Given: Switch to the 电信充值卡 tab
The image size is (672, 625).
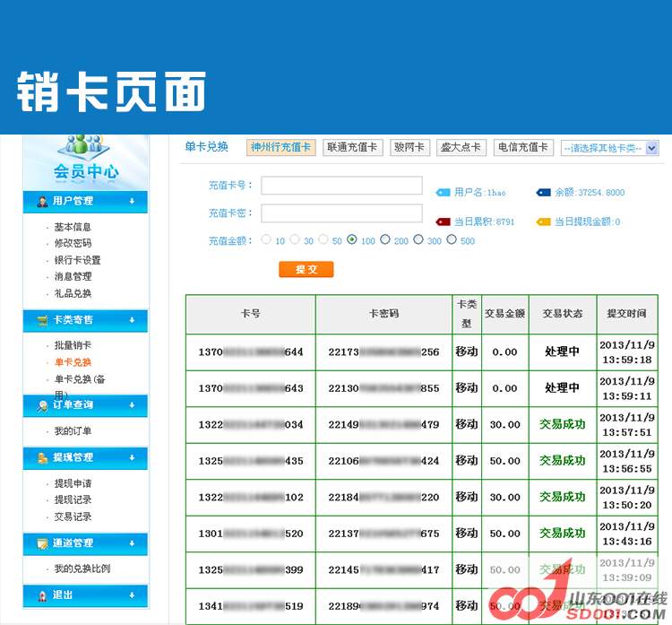Looking at the screenshot, I should 522,148.
